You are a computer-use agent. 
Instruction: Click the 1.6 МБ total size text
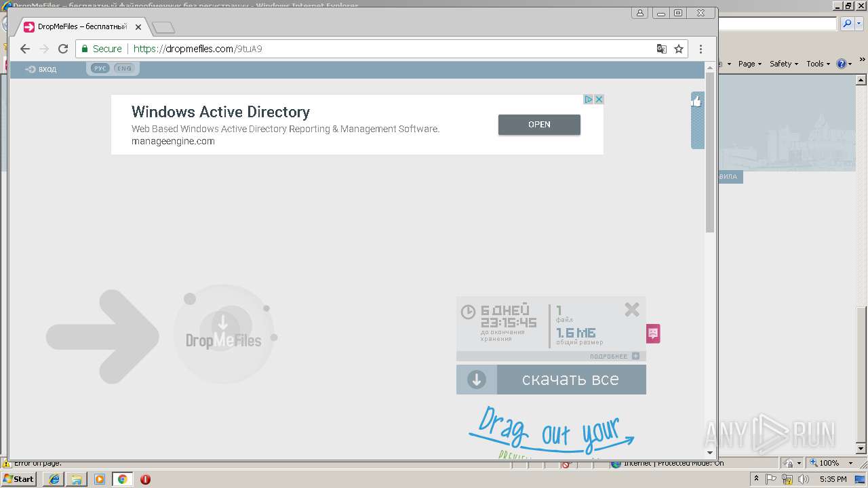576,332
